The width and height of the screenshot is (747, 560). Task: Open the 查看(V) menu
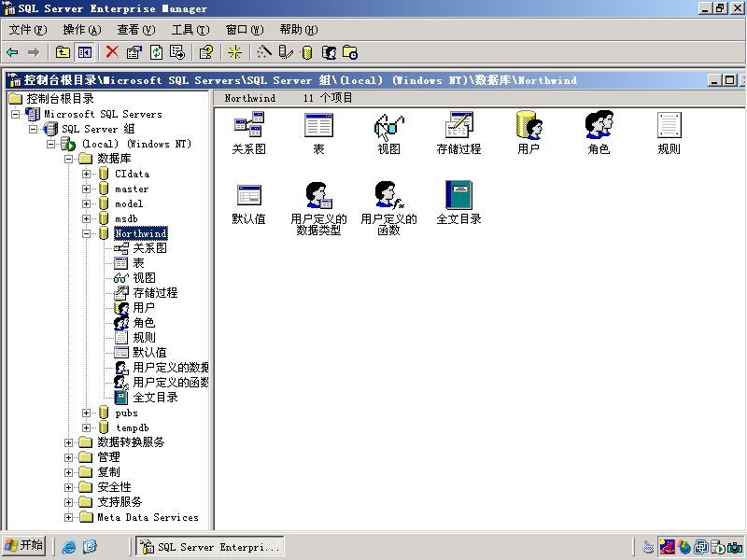pos(136,30)
